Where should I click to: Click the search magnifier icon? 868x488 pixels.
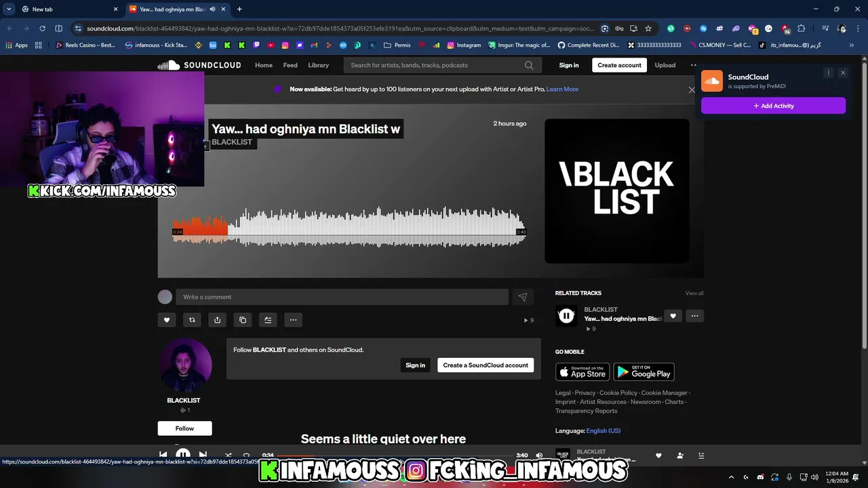(x=529, y=65)
